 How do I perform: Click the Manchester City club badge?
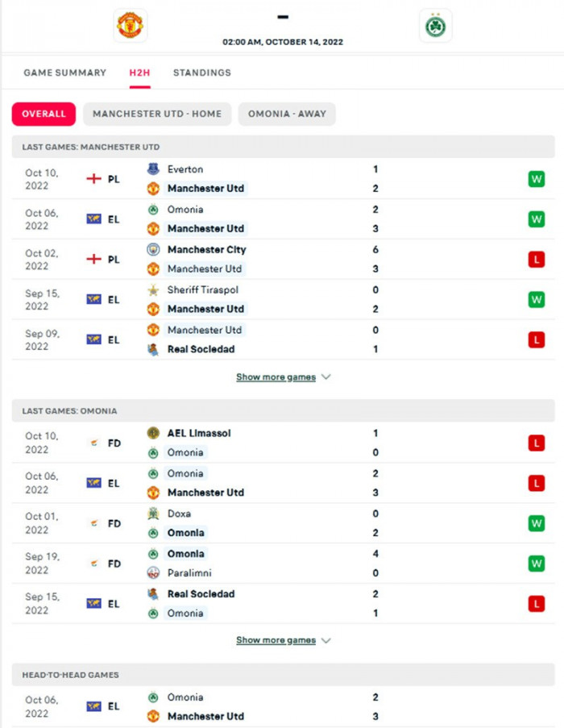[153, 250]
